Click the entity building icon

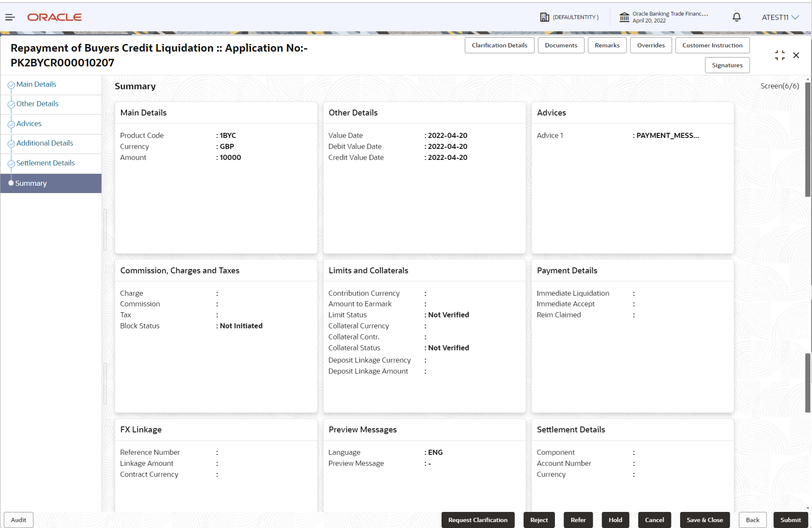pyautogui.click(x=544, y=17)
